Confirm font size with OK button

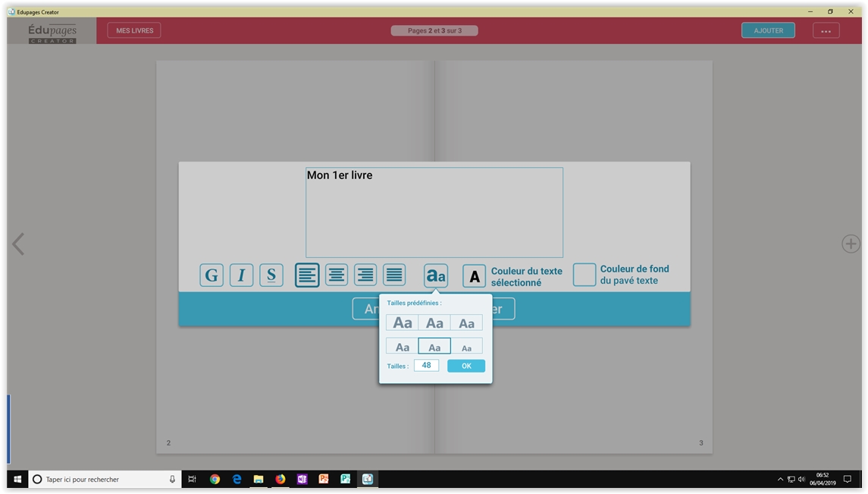click(466, 366)
